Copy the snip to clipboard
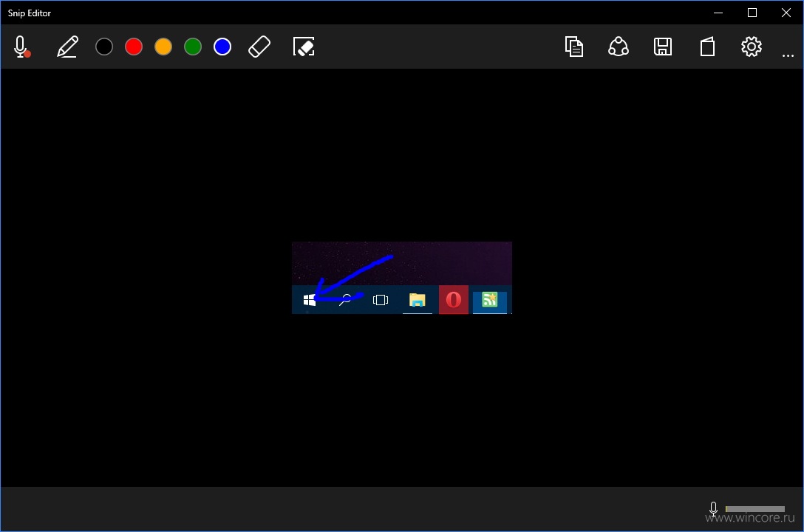This screenshot has height=532, width=804. pos(574,47)
